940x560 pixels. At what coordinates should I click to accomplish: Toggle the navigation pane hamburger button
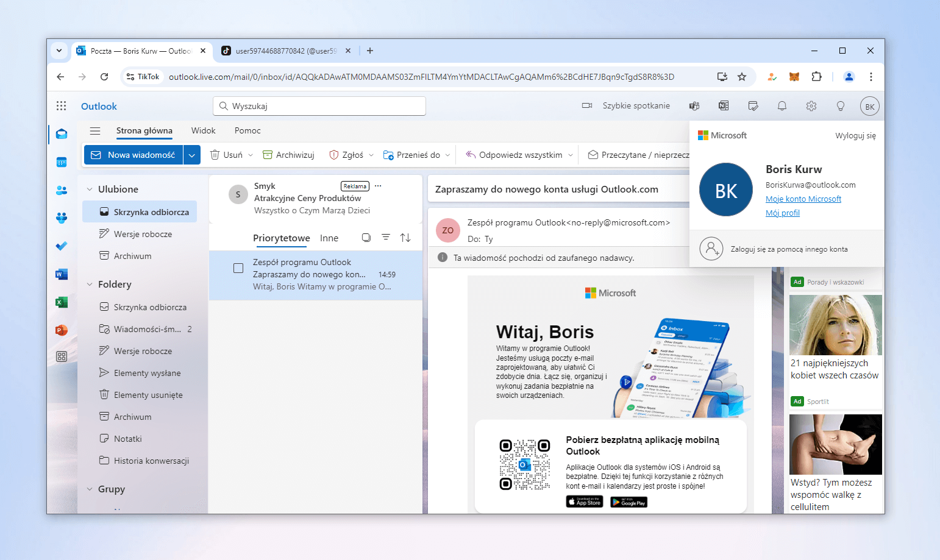pyautogui.click(x=95, y=131)
